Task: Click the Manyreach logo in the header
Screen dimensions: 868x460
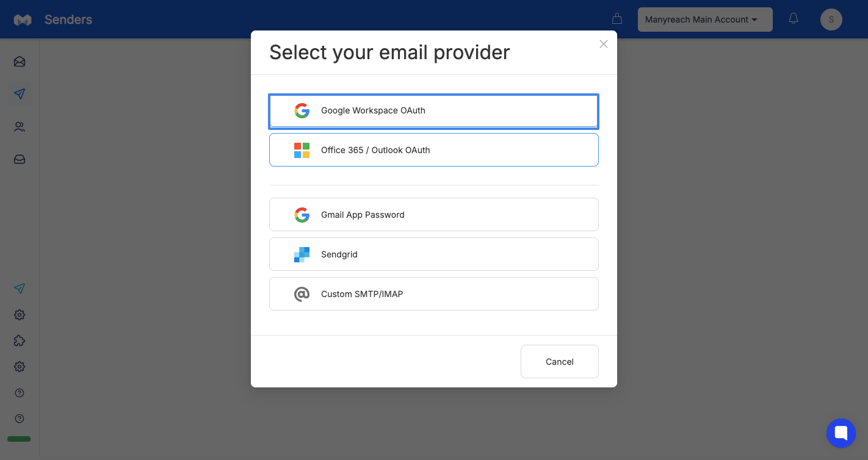Action: pyautogui.click(x=23, y=20)
